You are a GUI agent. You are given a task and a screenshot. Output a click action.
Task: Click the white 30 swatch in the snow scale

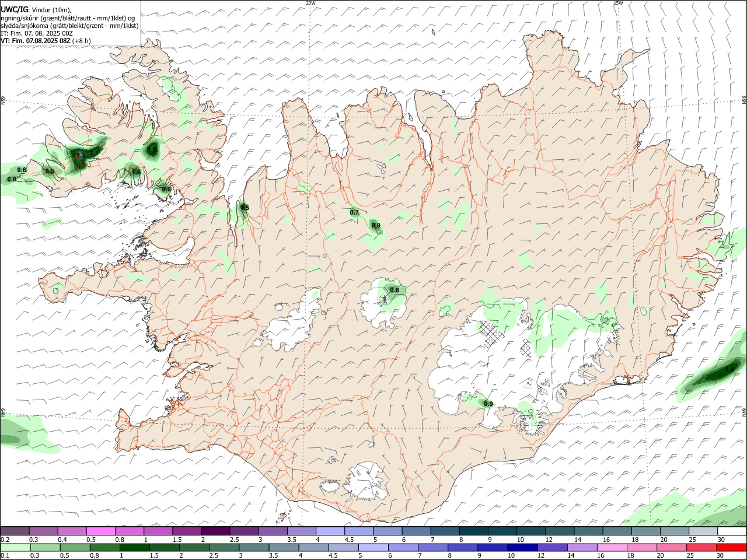732,531
